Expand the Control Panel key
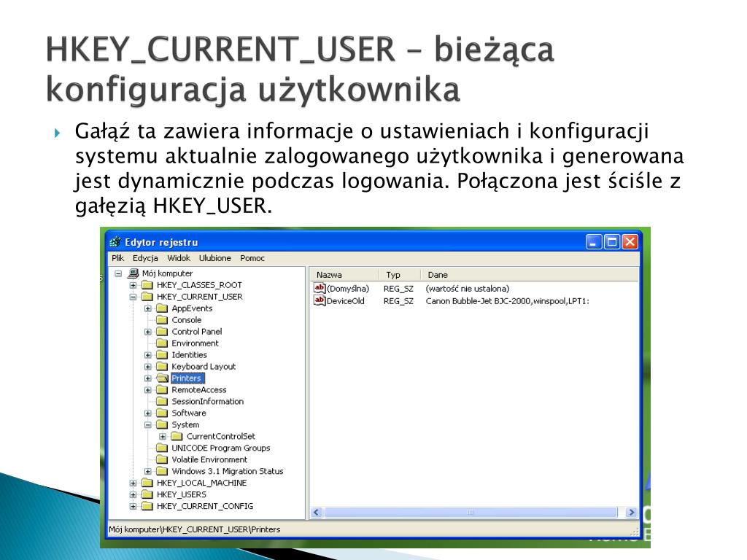Screen dimensions: 747x560 pyautogui.click(x=147, y=332)
